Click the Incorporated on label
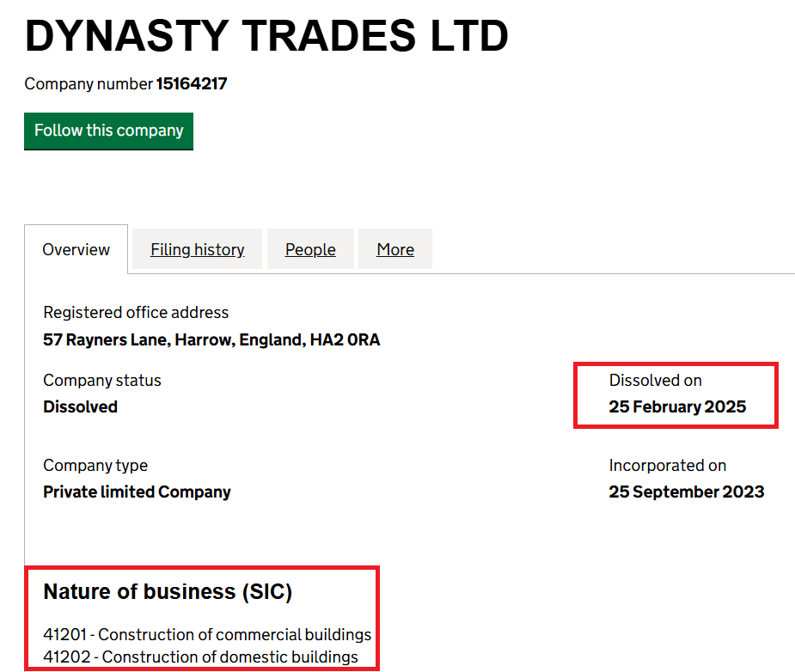 (668, 465)
